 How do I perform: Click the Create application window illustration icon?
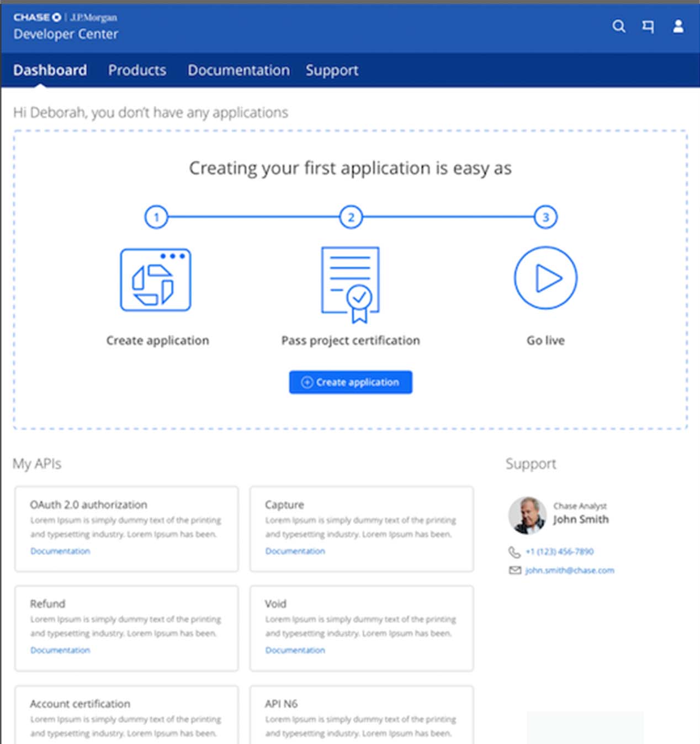156,279
